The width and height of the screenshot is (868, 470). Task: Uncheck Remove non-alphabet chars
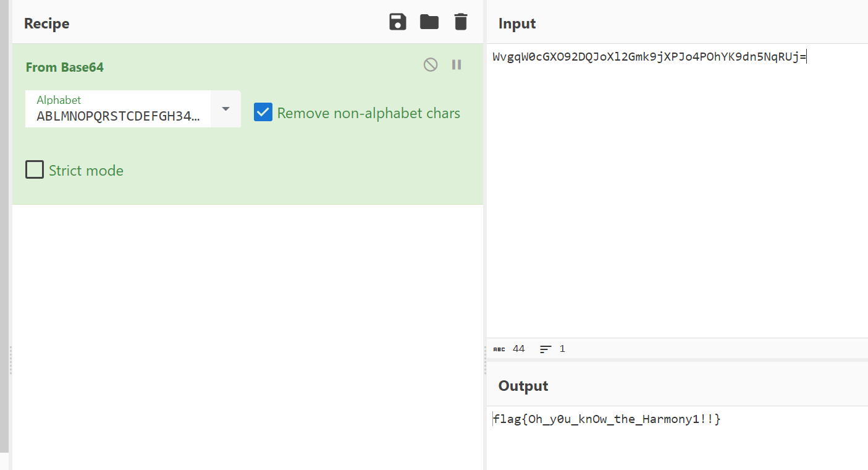click(x=263, y=113)
